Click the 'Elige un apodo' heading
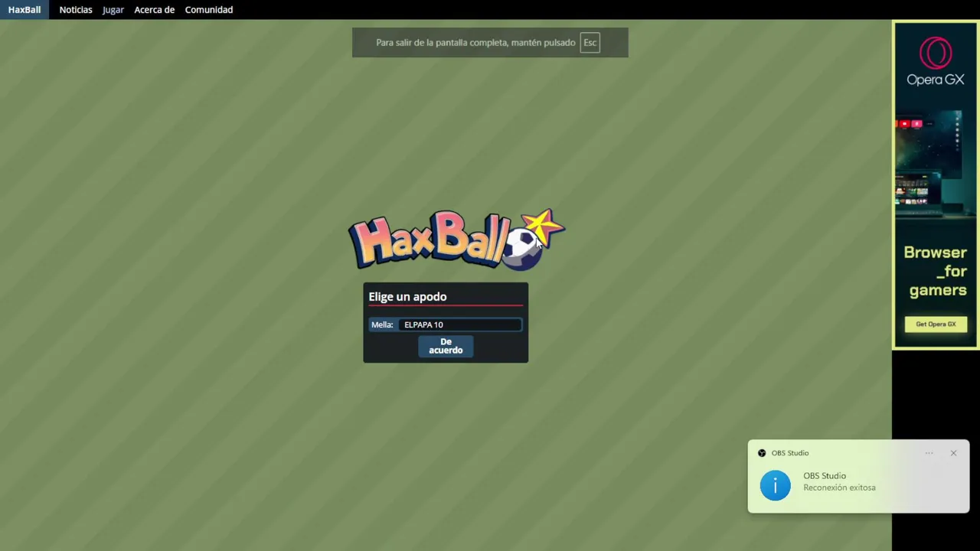Screen dimensions: 980x551 [x=407, y=296]
